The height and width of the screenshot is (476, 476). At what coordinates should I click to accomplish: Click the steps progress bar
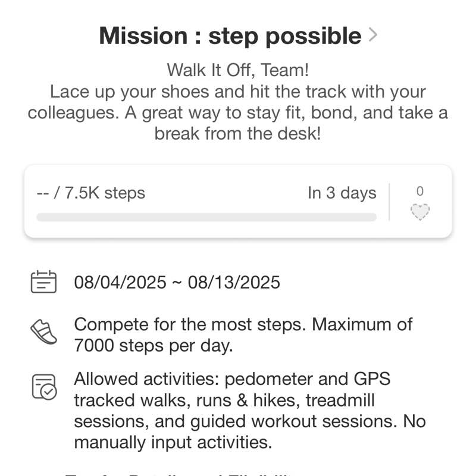coord(206,217)
